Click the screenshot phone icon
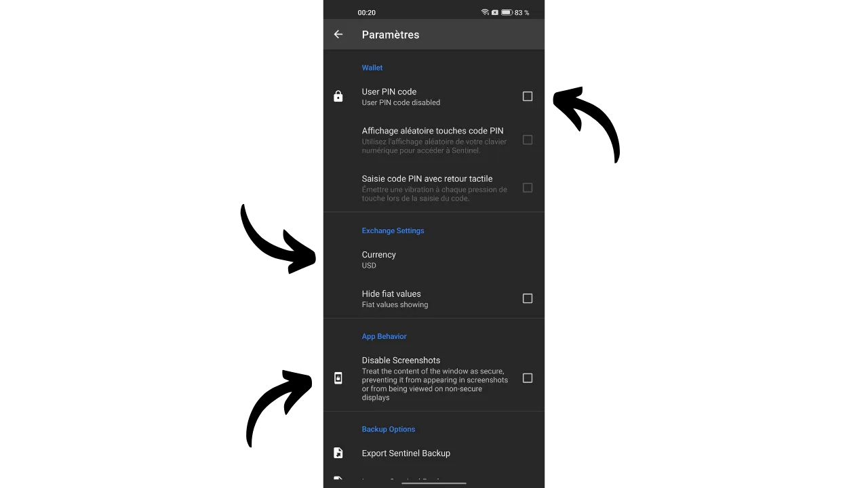The image size is (868, 488). coord(338,378)
